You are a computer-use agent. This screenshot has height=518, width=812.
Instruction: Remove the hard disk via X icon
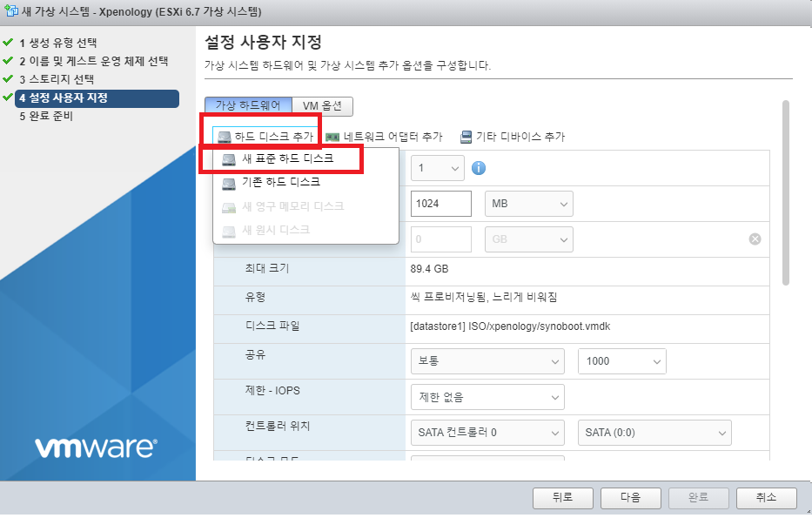755,239
